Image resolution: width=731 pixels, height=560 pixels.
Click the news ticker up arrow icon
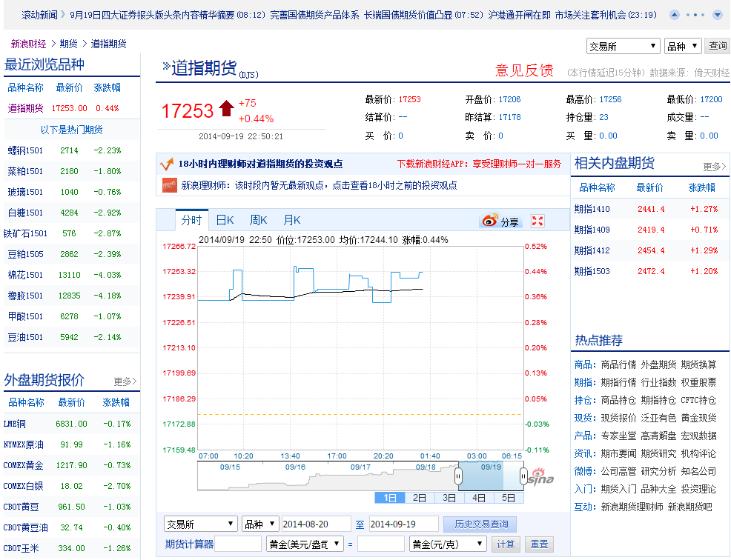pyautogui.click(x=674, y=15)
